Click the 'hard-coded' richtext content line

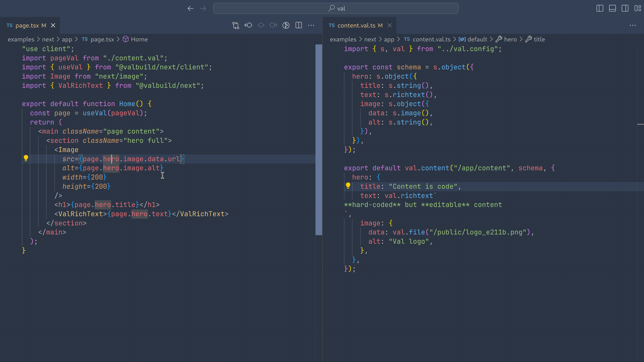tap(423, 205)
